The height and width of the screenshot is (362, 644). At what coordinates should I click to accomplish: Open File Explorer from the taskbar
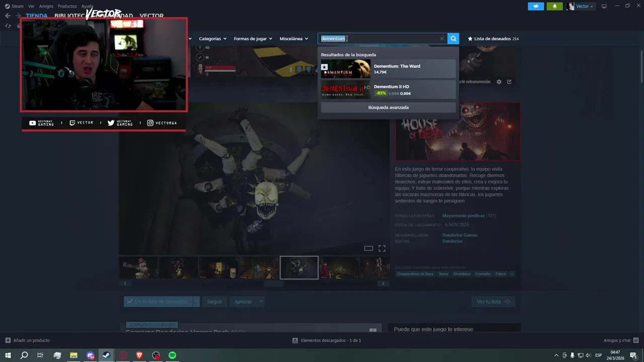coord(73,355)
